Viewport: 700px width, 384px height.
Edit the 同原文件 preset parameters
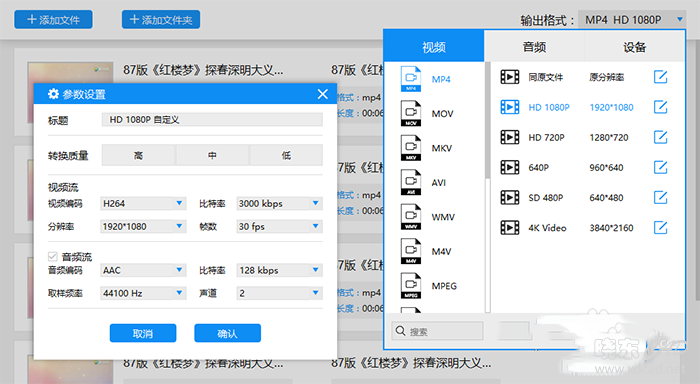click(x=660, y=77)
